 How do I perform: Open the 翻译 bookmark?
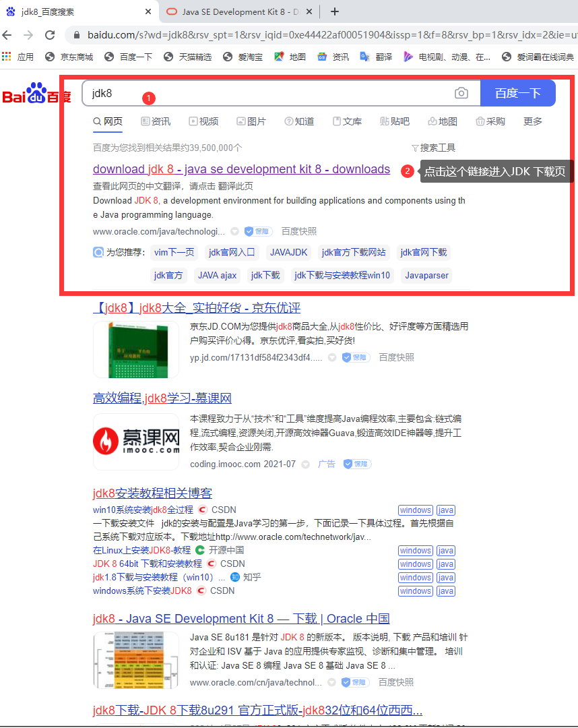coord(376,57)
